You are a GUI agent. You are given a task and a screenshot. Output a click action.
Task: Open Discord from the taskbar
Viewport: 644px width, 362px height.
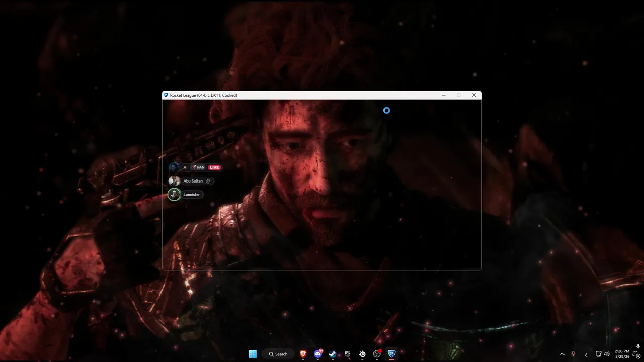pos(318,354)
